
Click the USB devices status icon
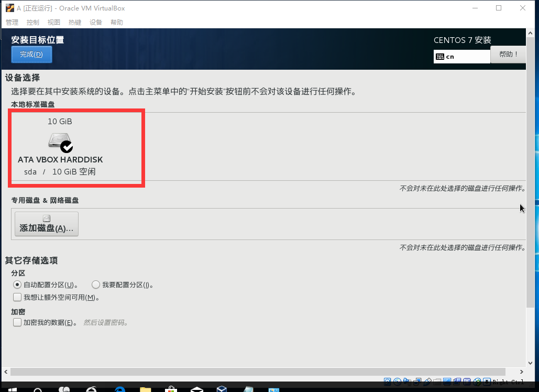coord(427,382)
